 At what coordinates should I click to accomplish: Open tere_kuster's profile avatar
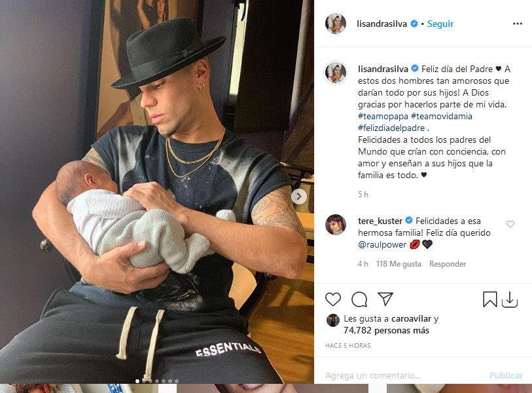tap(336, 225)
